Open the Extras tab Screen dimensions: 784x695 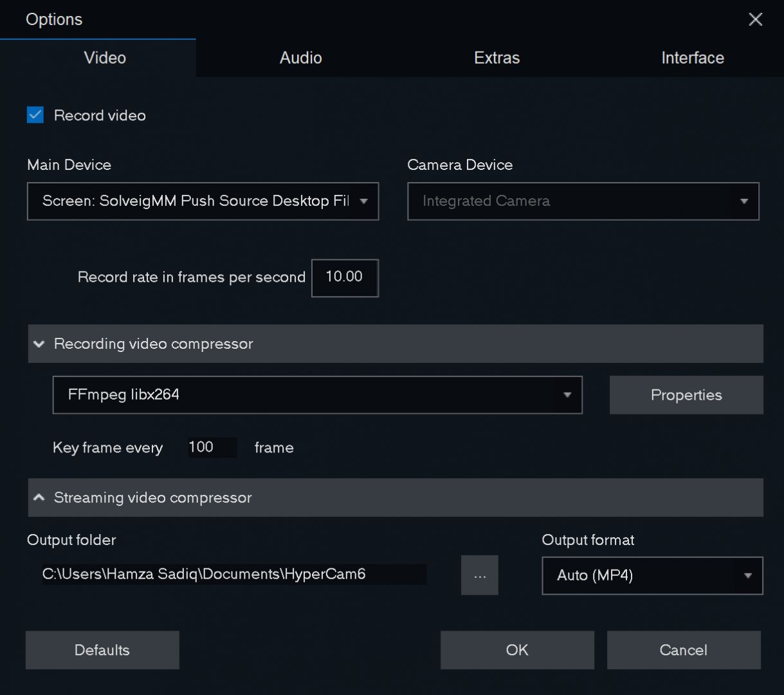(497, 58)
